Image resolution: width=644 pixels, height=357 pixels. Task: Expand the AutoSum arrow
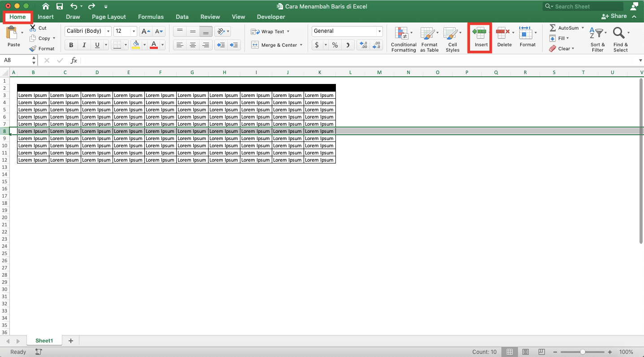pos(583,28)
